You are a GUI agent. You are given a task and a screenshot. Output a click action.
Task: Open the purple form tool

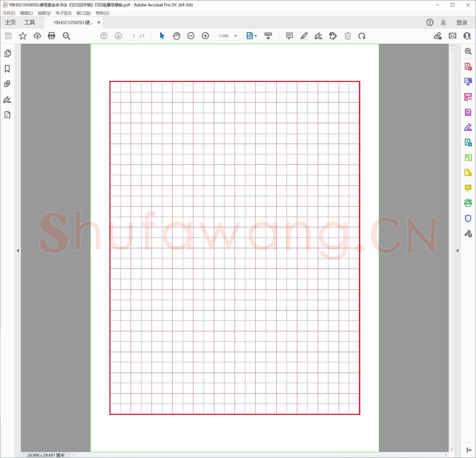(x=468, y=112)
